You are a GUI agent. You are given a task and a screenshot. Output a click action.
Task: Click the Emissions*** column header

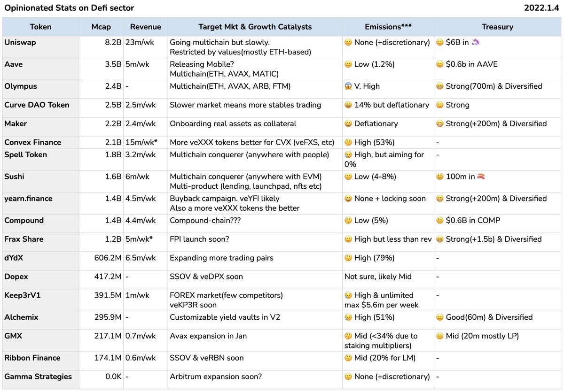tap(388, 27)
